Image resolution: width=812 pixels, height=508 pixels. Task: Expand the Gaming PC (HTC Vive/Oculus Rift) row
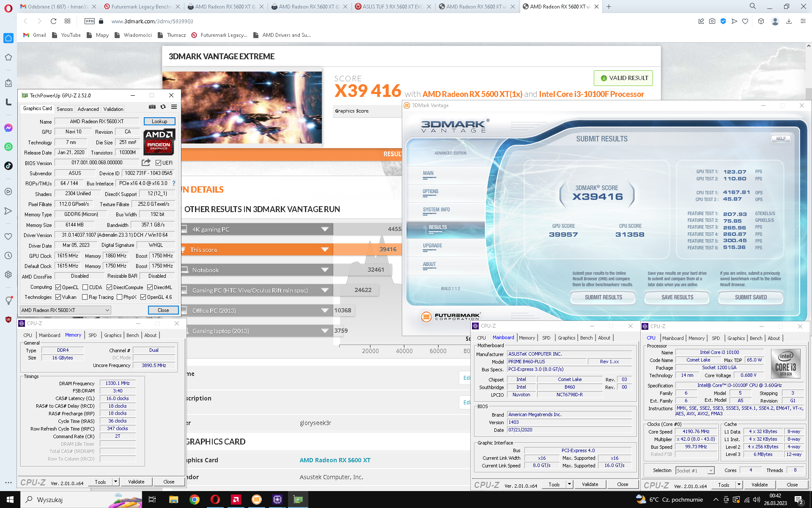[x=325, y=290]
